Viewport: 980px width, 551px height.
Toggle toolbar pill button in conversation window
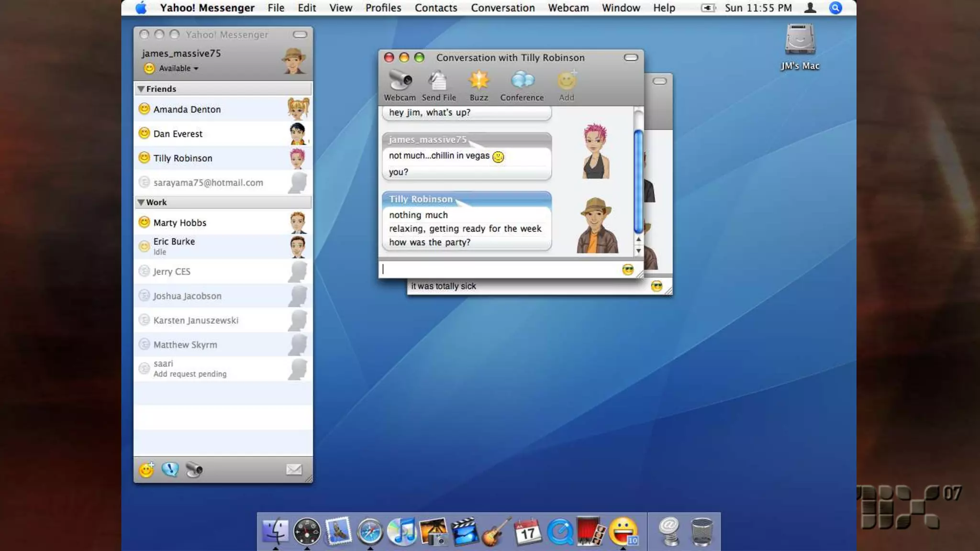click(631, 57)
